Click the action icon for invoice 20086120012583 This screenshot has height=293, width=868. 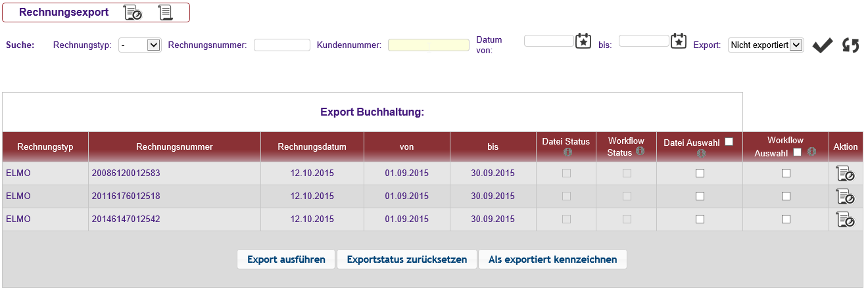[x=845, y=173]
